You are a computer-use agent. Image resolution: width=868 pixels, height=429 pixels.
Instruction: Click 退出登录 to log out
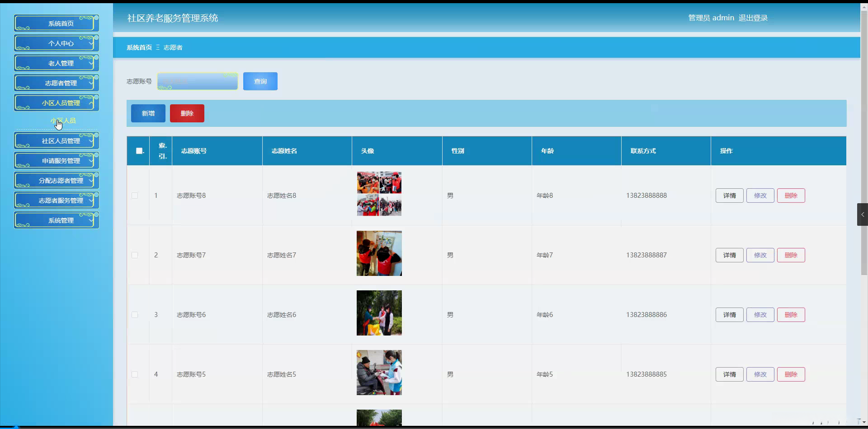tap(753, 18)
